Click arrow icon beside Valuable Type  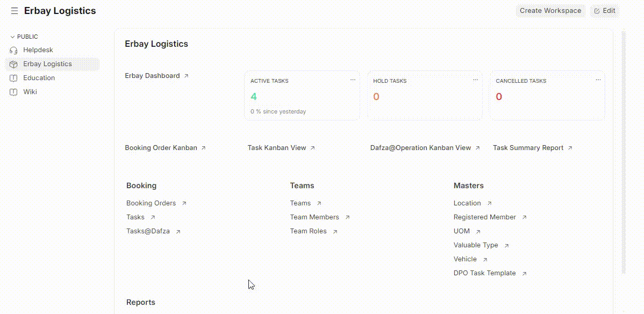click(x=506, y=245)
